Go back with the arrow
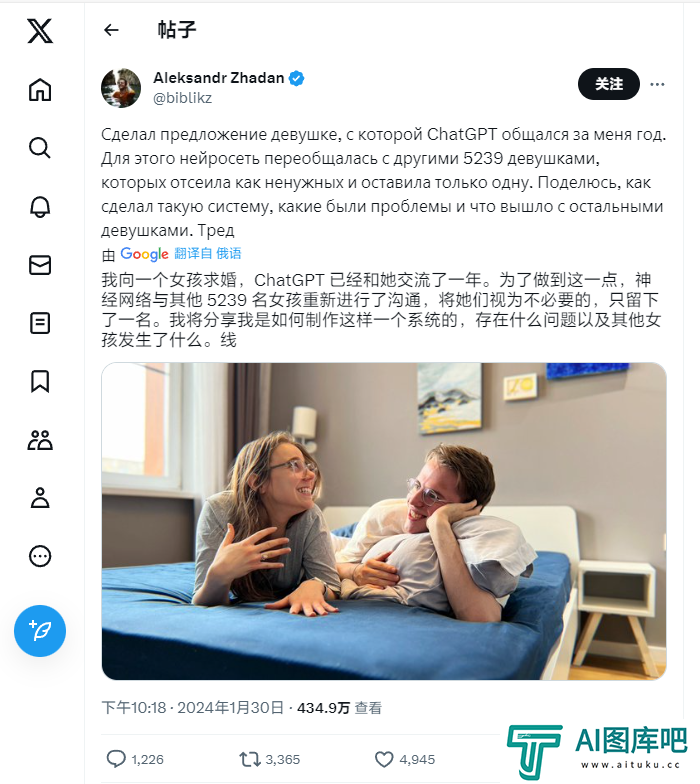Screen dimensions: 700x784 tap(111, 30)
